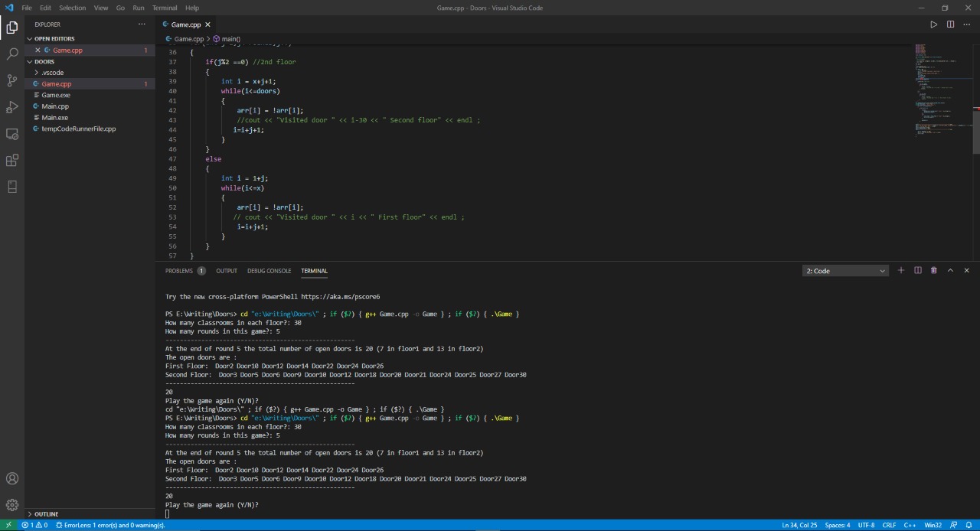Viewport: 980px width, 531px height.
Task: Open Main.cpp in the explorer
Action: tap(55, 106)
